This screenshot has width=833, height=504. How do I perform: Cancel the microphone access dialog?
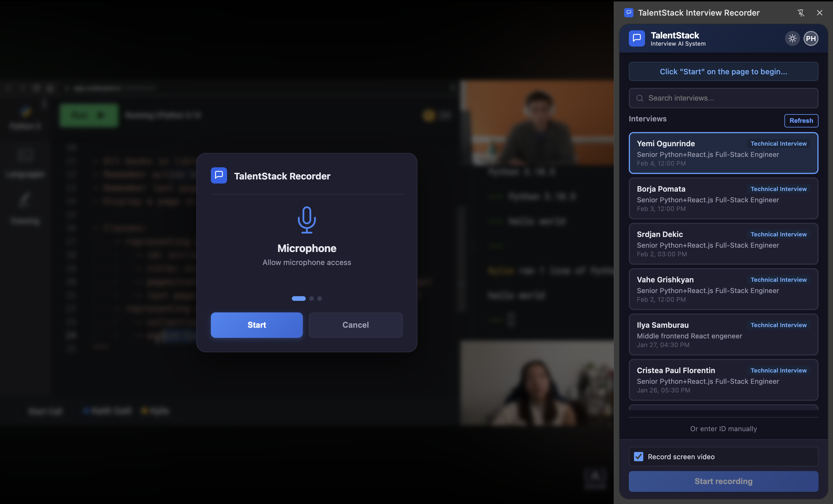point(355,325)
